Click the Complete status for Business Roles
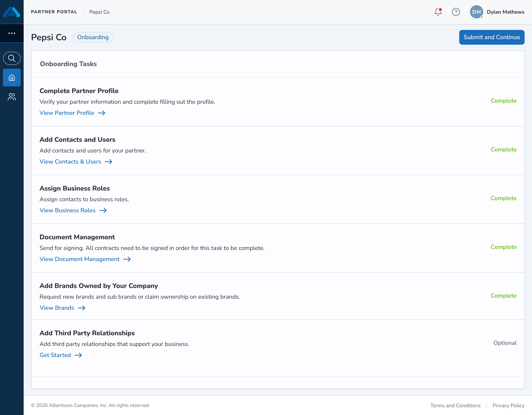 pos(504,198)
